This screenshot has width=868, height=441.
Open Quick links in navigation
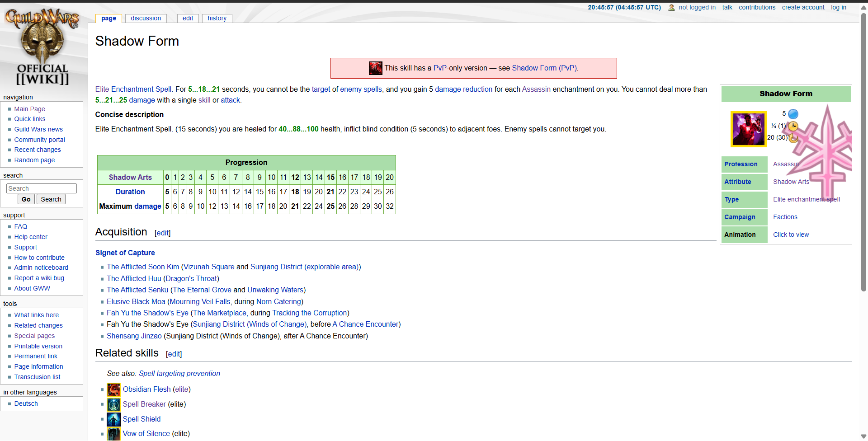click(x=30, y=119)
